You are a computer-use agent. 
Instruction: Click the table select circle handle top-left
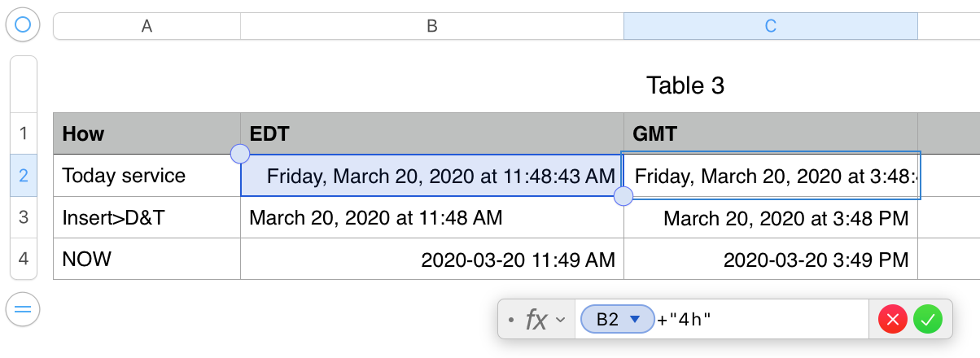[23, 25]
